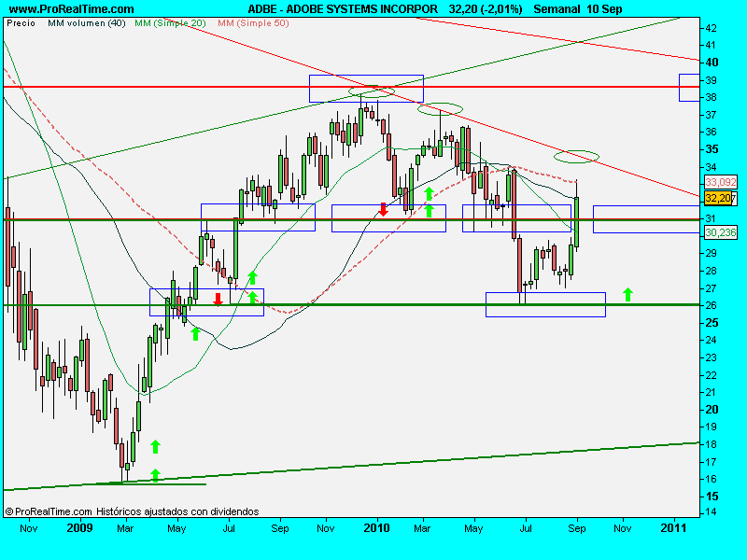Click the 32,20 (-2,01%) quote in header
Viewport: 747px width, 560px height.
[486, 9]
